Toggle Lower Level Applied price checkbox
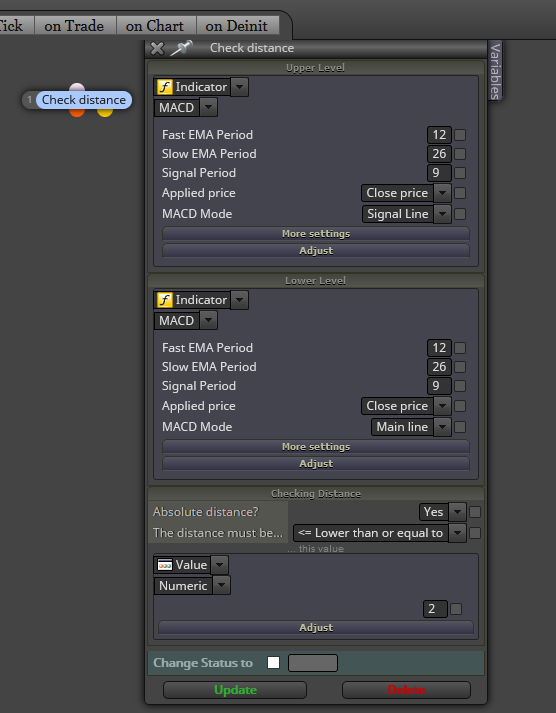 click(460, 406)
